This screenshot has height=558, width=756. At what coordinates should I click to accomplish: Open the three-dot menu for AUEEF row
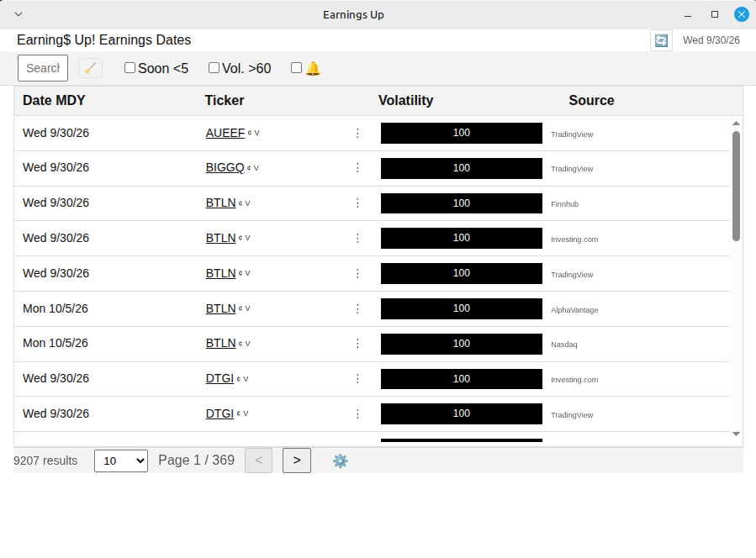click(x=357, y=133)
